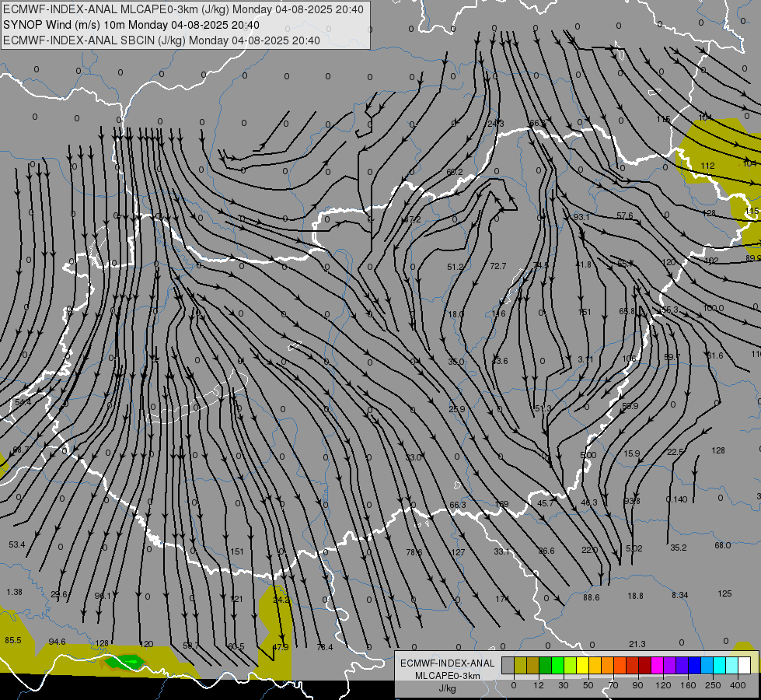Click the map value 21.3
The width and height of the screenshot is (761, 700).
tap(637, 644)
